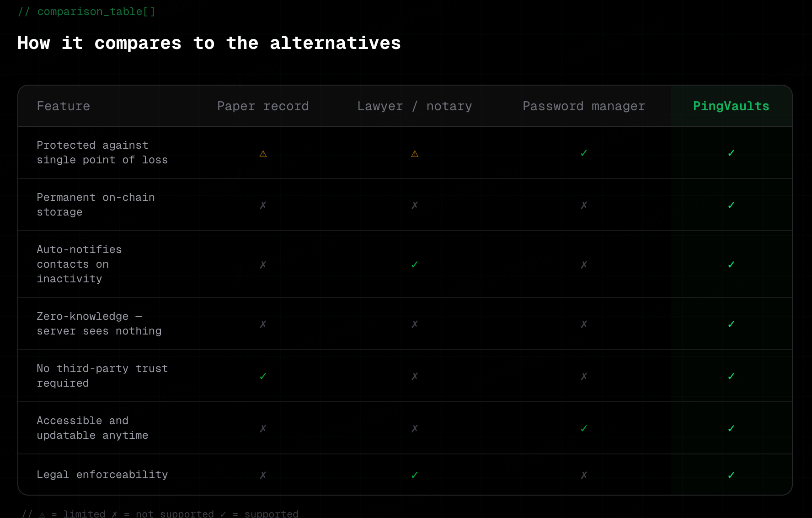The height and width of the screenshot is (518, 812).
Task: Click the warning icon under Lawyer / notary
Action: (x=415, y=153)
